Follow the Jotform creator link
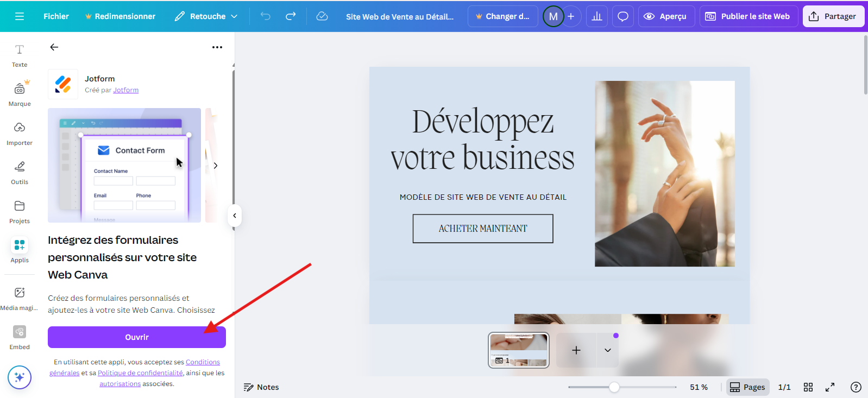This screenshot has height=398, width=868. click(126, 90)
